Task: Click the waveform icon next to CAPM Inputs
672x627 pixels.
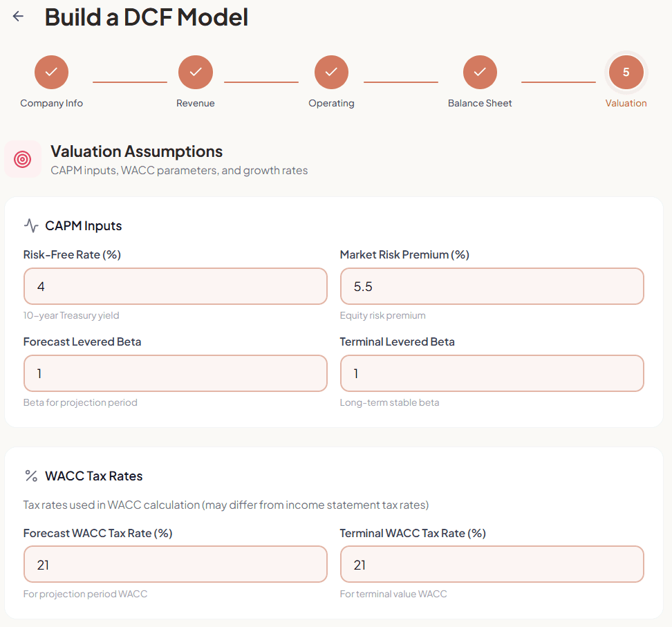Action: 30,225
